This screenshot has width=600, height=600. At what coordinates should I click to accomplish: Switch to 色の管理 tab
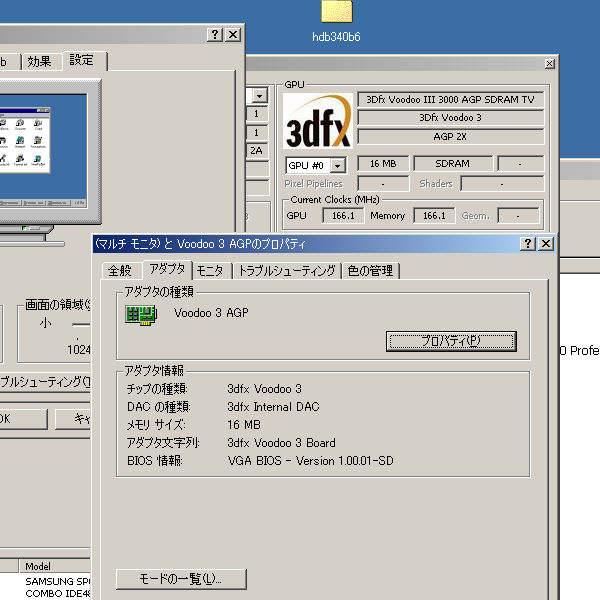[x=370, y=271]
